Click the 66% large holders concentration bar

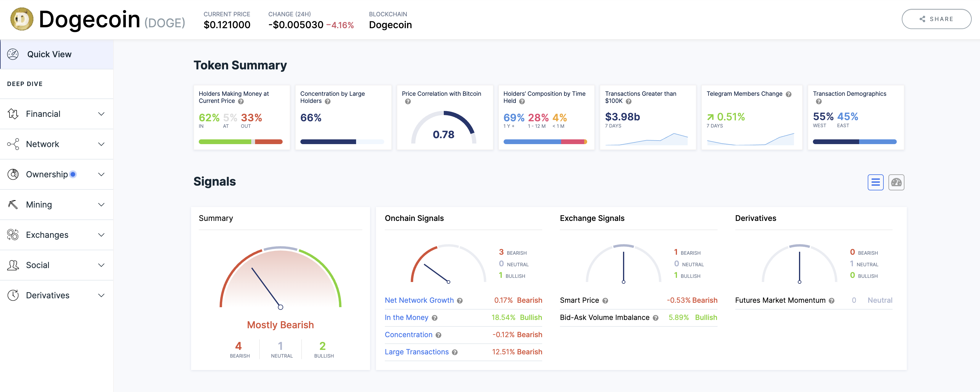[342, 142]
